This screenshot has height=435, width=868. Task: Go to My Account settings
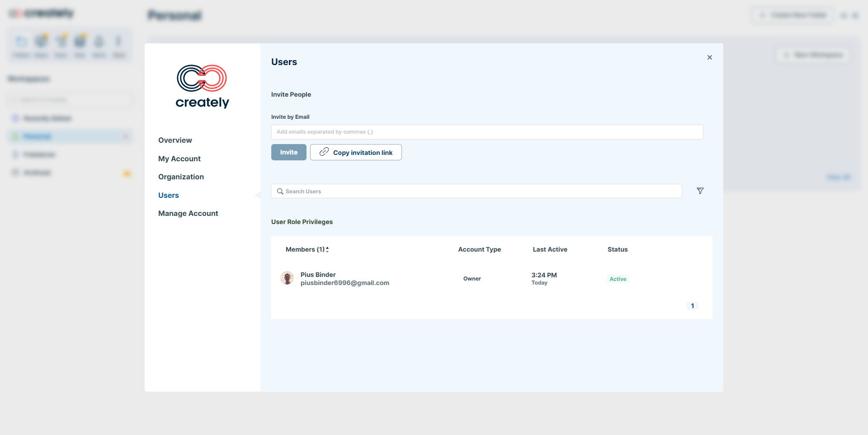pyautogui.click(x=179, y=159)
